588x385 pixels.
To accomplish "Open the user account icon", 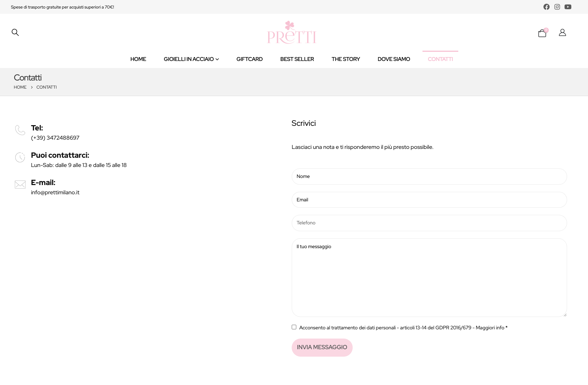I will pos(562,33).
